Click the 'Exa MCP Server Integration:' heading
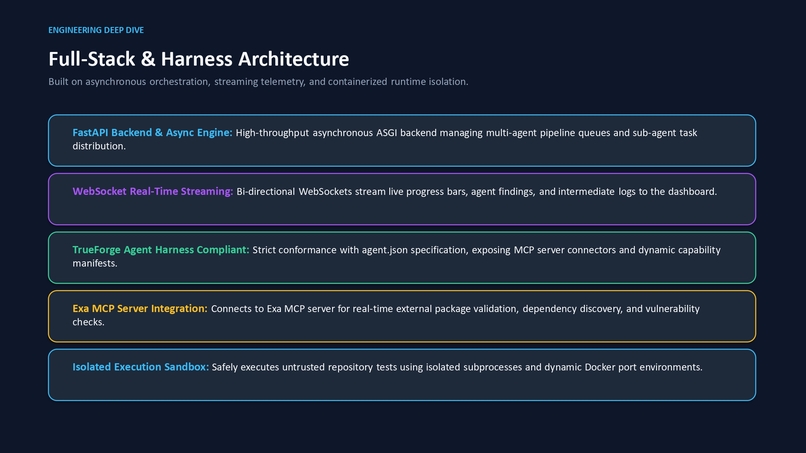Viewport: 806px width, 453px height. point(140,309)
